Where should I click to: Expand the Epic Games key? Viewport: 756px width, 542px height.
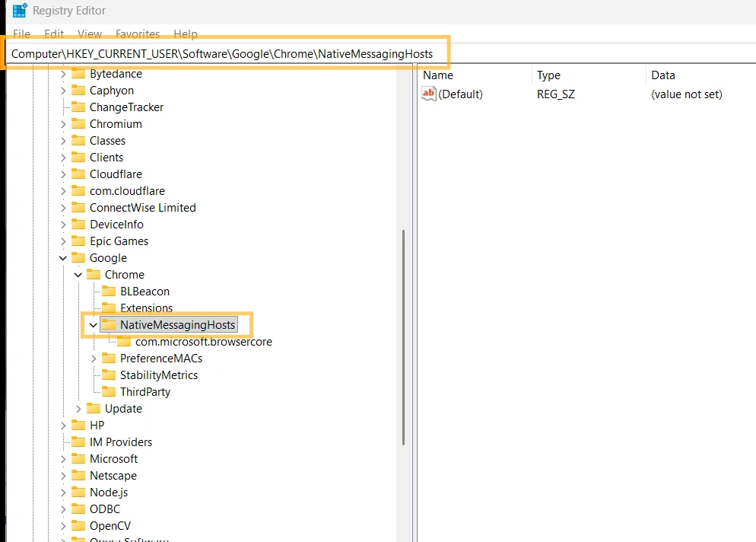pyautogui.click(x=63, y=241)
